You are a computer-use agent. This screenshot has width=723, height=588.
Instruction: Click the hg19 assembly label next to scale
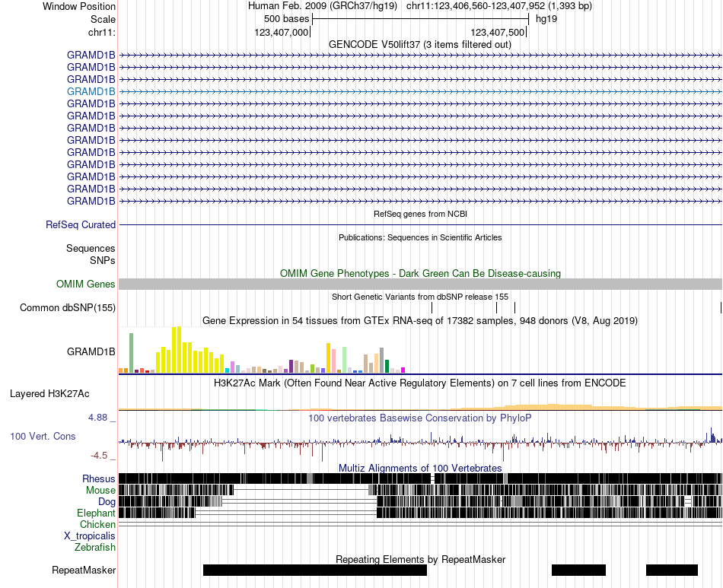(x=546, y=19)
